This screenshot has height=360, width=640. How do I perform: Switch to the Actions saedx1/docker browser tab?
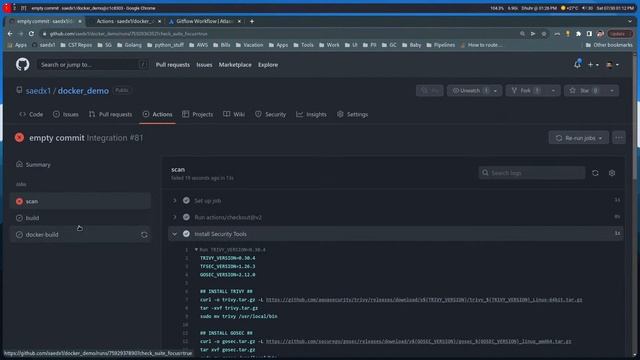[124, 21]
